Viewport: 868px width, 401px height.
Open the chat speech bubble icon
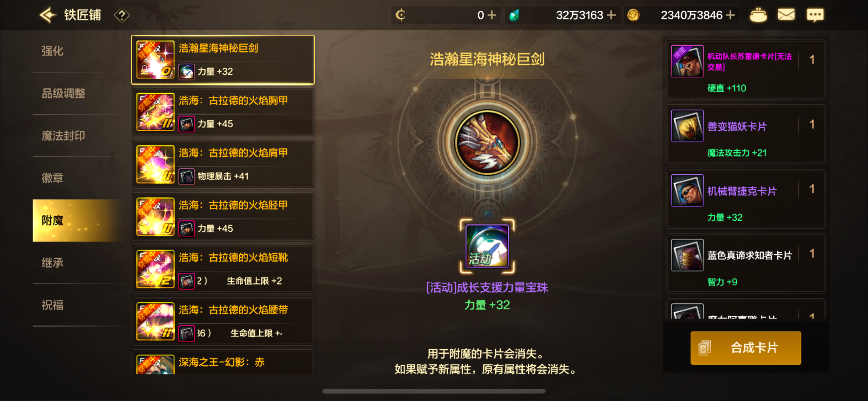click(815, 15)
